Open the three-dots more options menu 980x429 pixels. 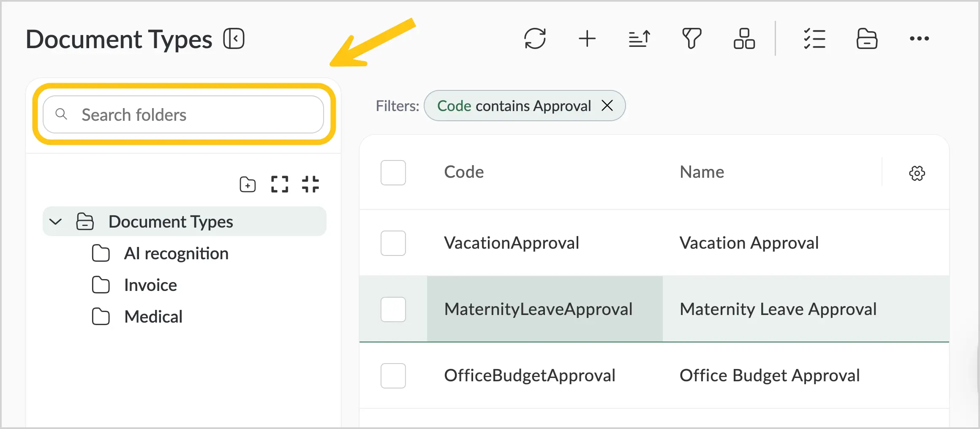pos(919,39)
